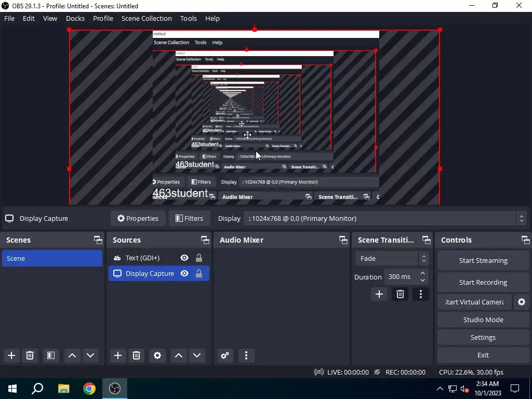Select the Scene item in Scenes list
Screen dimensions: 532x399
click(52, 258)
